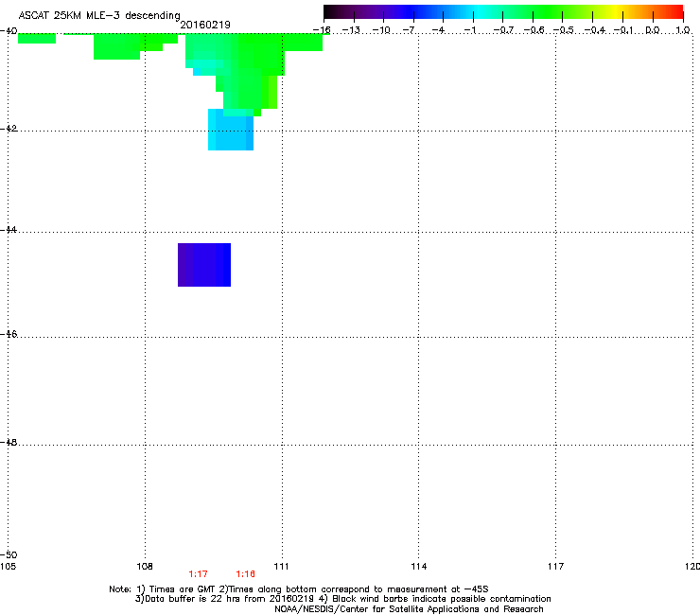Click the rainbow color scale bar
This screenshot has width=700, height=615.
[x=503, y=11]
